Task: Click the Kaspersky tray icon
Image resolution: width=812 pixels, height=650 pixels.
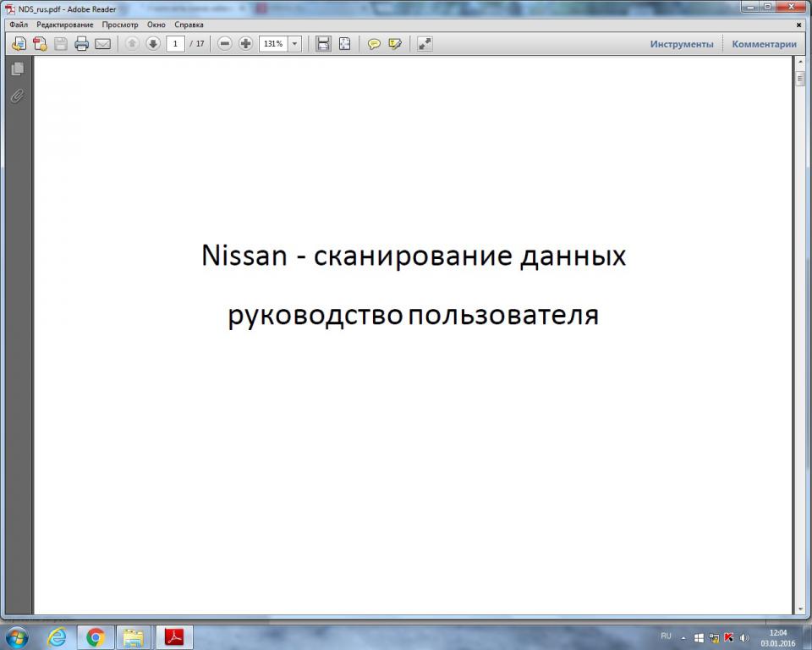Action: pos(729,638)
